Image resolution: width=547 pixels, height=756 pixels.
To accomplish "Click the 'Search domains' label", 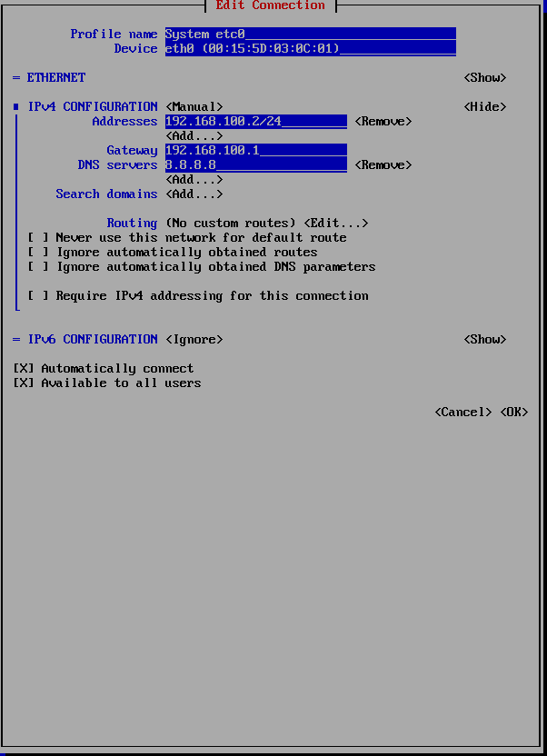I will 106,194.
